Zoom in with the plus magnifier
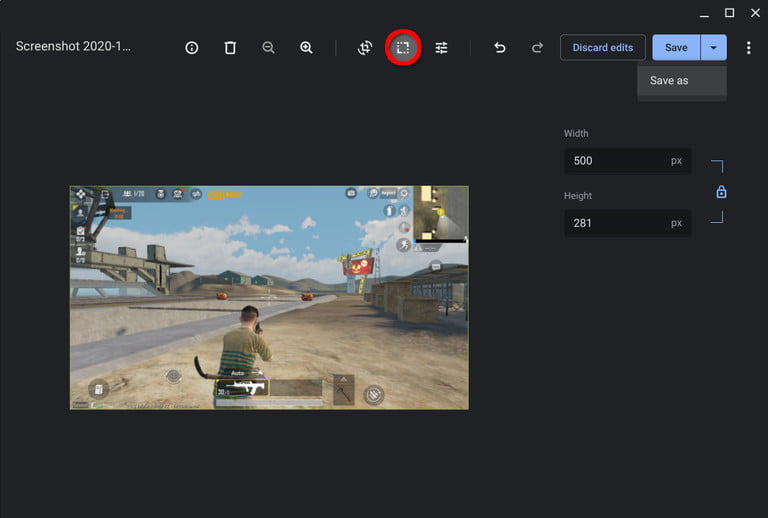The image size is (768, 518). click(x=306, y=47)
